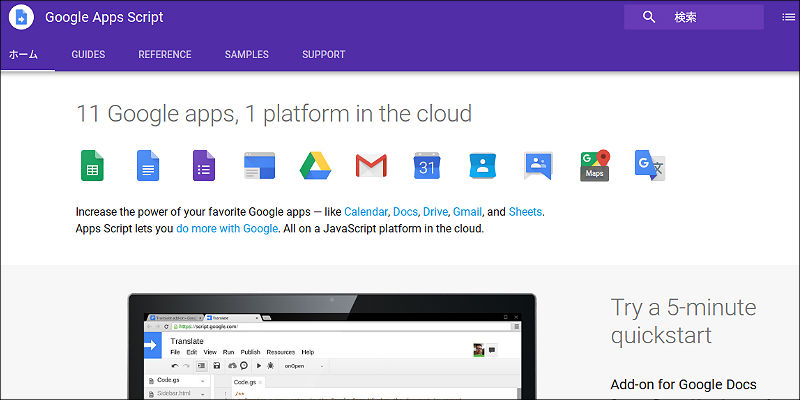The width and height of the screenshot is (800, 400).
Task: Open the header list menu icon
Action: click(x=788, y=17)
